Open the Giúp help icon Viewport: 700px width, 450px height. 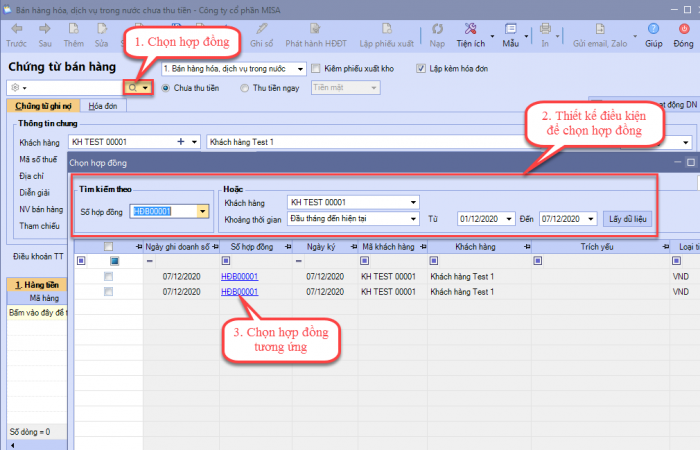click(x=653, y=29)
